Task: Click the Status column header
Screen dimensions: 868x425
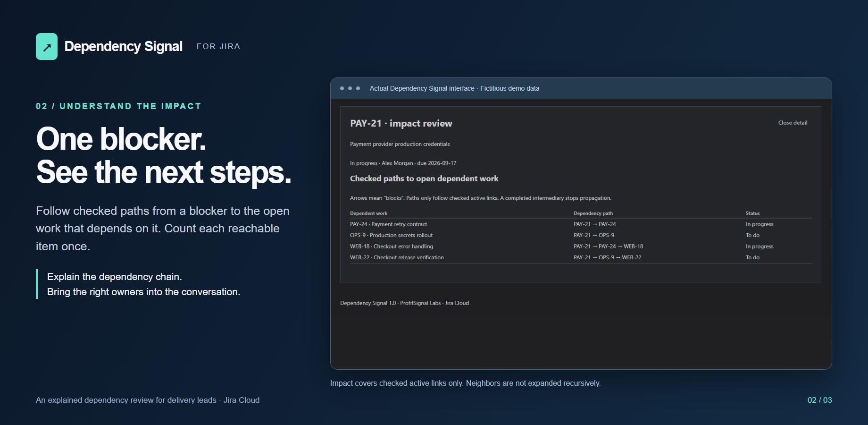Action: pyautogui.click(x=752, y=213)
